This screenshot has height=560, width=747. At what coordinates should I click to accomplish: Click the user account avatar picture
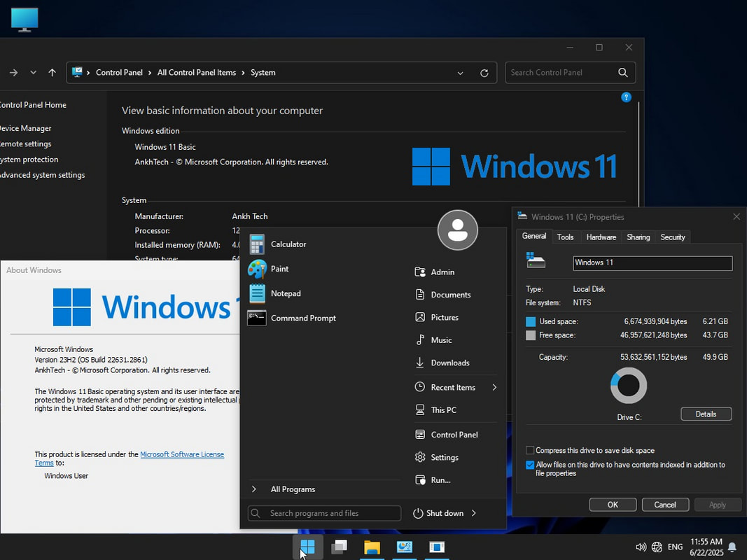(457, 230)
